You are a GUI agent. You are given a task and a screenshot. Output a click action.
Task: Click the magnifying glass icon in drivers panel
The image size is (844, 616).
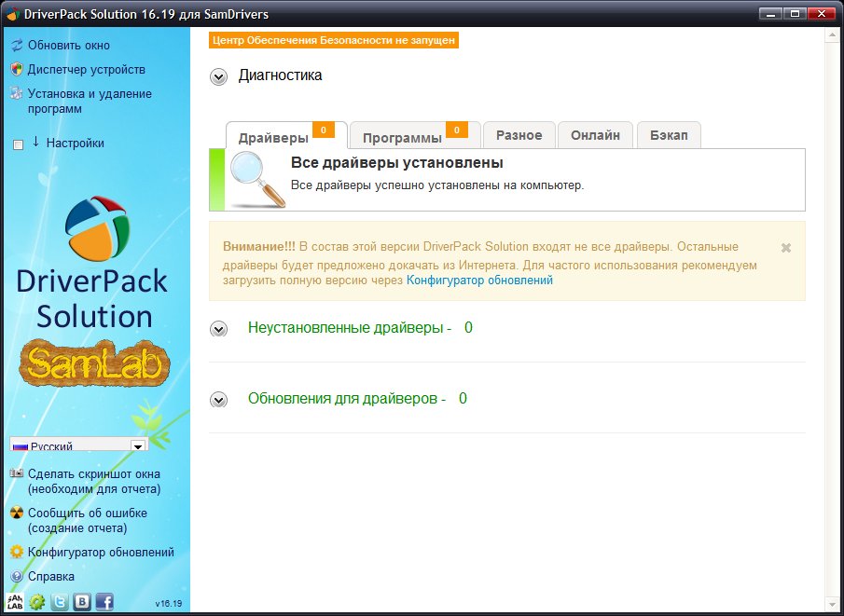(257, 179)
